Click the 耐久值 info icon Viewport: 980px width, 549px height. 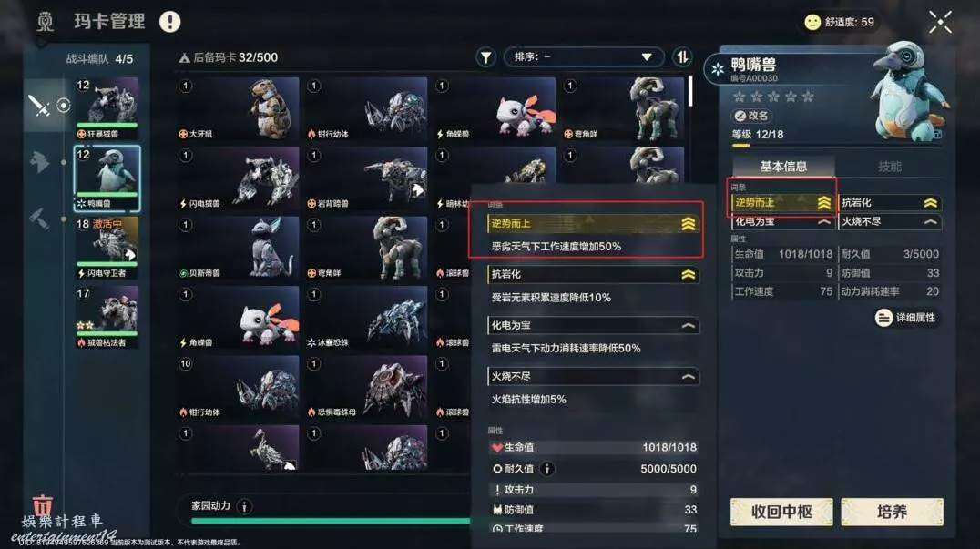pos(546,469)
